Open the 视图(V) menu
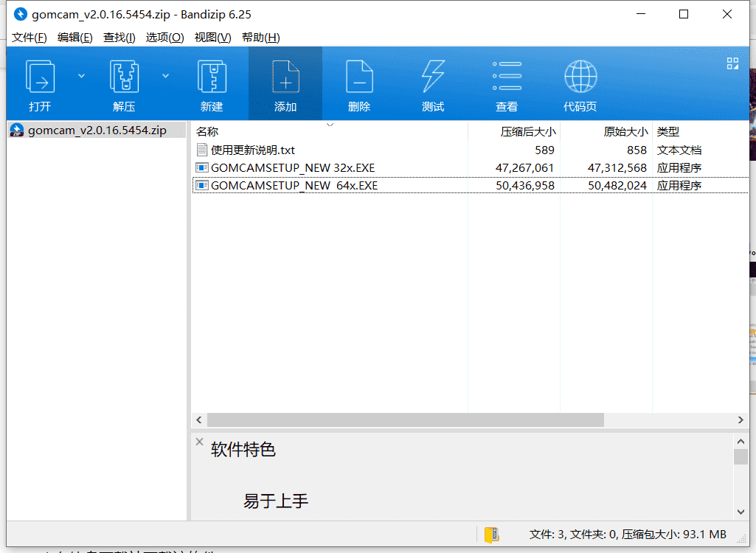756x553 pixels. [212, 38]
